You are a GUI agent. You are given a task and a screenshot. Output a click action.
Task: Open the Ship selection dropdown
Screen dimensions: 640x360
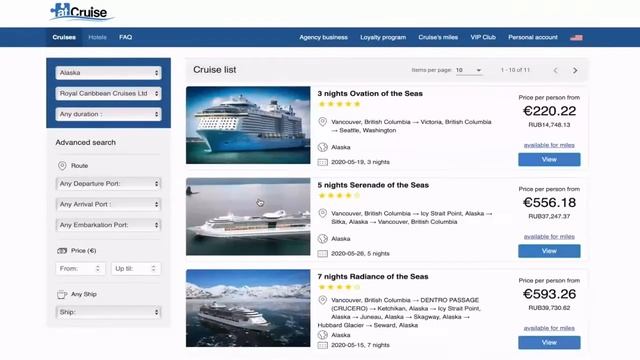coord(109,312)
